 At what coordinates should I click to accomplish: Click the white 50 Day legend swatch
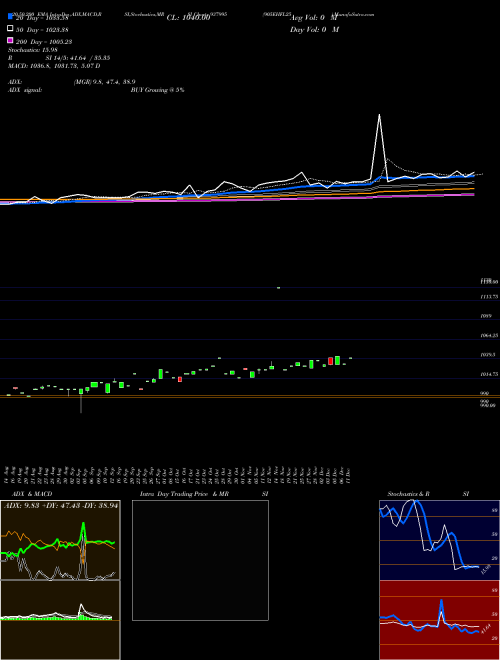[11, 29]
